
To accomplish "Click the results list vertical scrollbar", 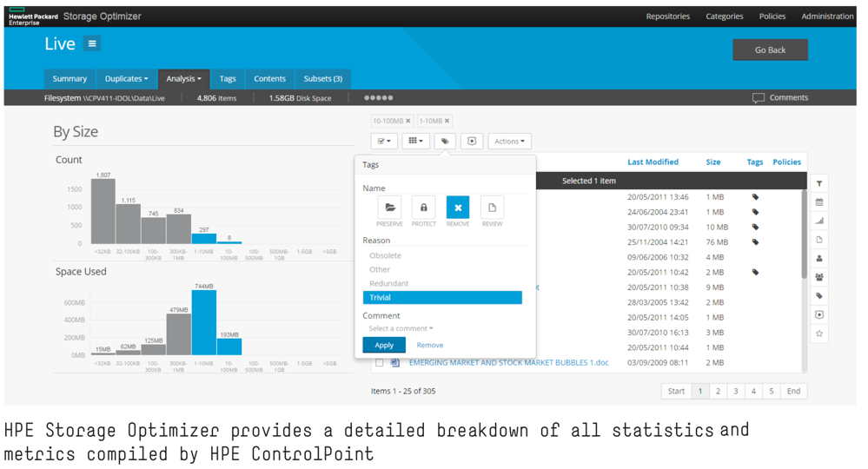I will tap(805, 234).
